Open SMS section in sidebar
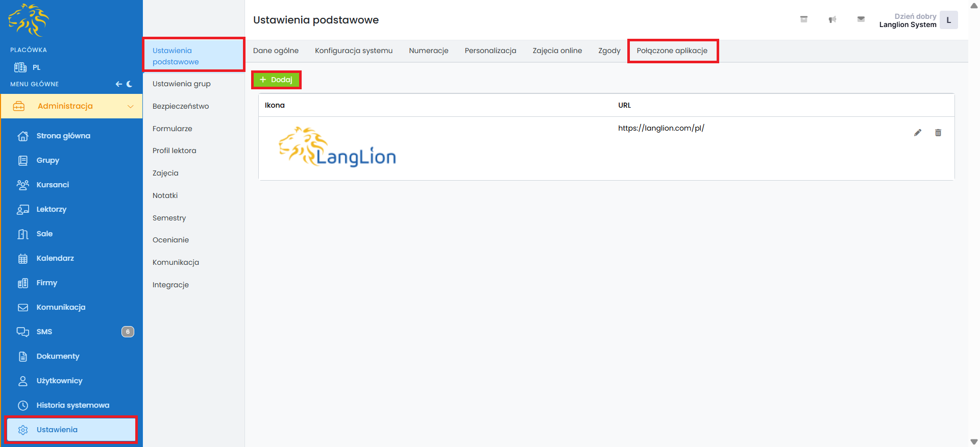 point(44,332)
